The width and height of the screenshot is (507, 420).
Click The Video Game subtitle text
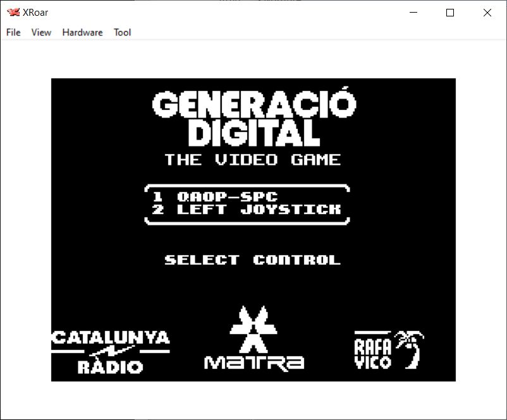[x=252, y=160]
